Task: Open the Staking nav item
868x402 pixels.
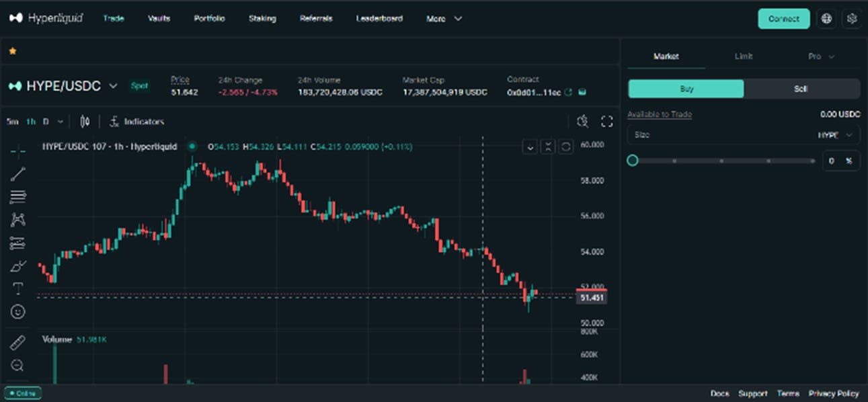Action: pyautogui.click(x=262, y=19)
